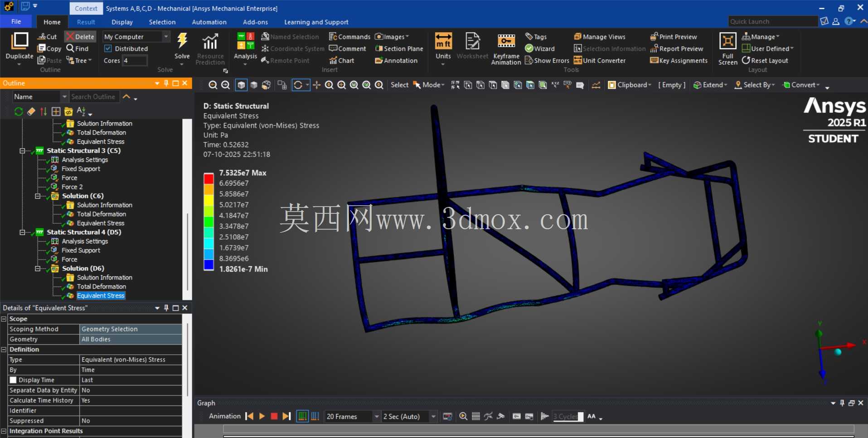
Task: Jump to previous animation frame
Action: pos(249,416)
